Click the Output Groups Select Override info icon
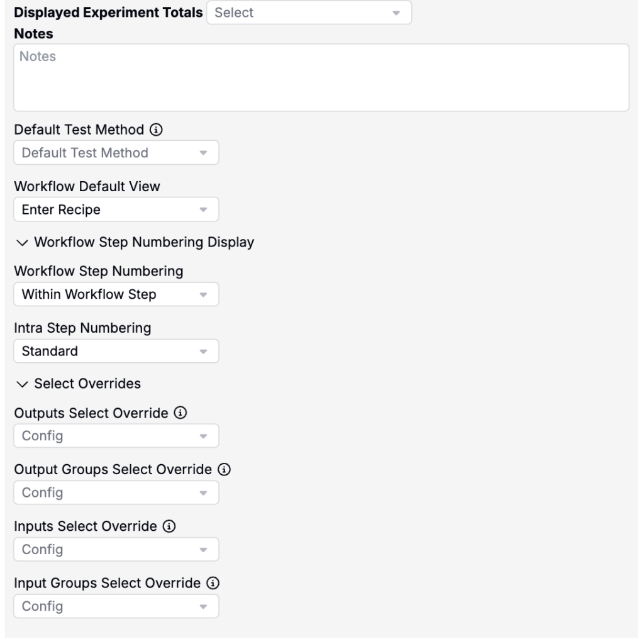Screen dimensions: 644x644 click(224, 469)
